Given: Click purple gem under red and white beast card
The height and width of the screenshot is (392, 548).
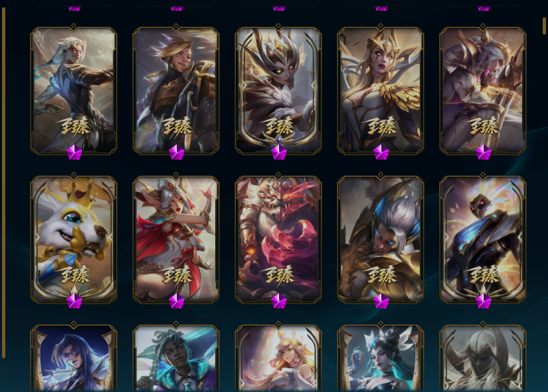Looking at the screenshot, I should coord(279,301).
